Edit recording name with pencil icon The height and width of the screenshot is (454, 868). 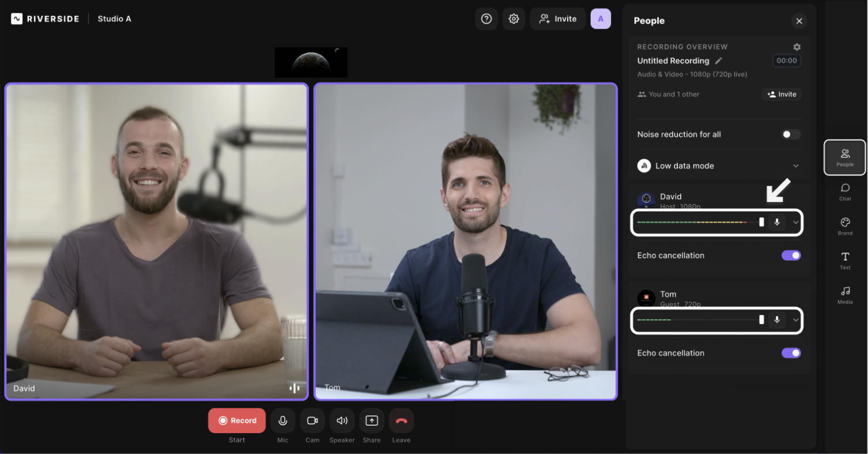click(718, 61)
